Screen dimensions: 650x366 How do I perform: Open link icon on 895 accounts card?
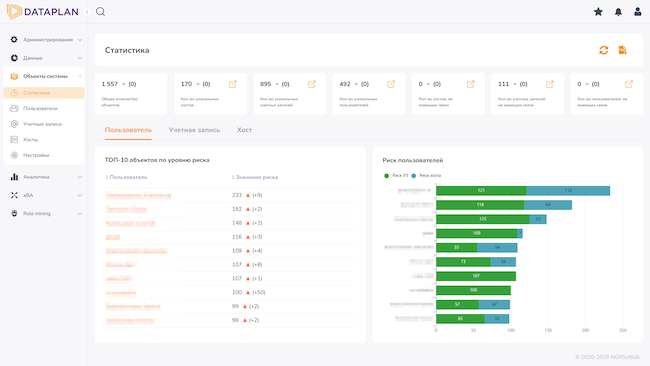(x=312, y=84)
